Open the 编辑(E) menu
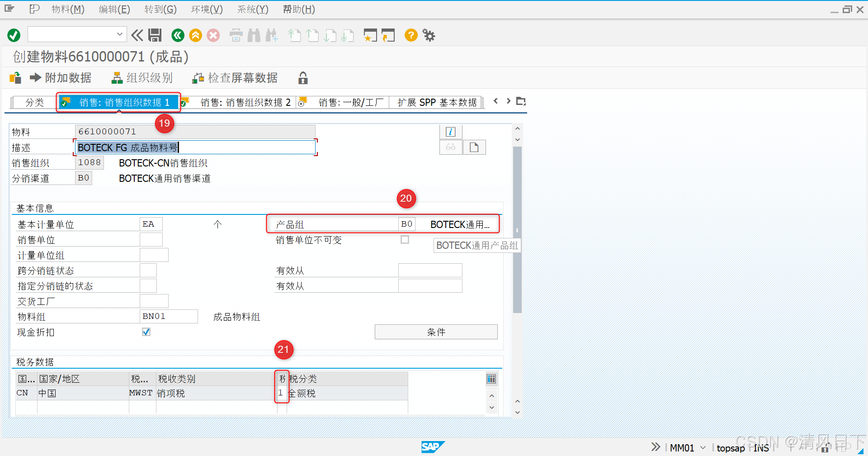 pyautogui.click(x=114, y=9)
